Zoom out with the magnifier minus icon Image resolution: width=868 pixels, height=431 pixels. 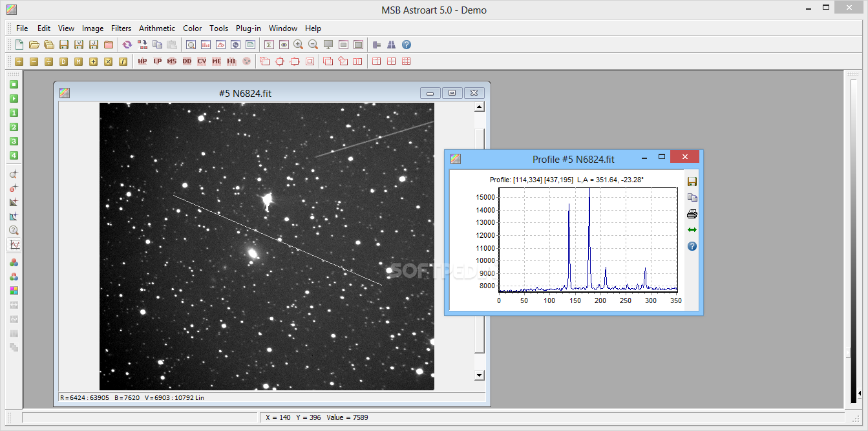313,45
